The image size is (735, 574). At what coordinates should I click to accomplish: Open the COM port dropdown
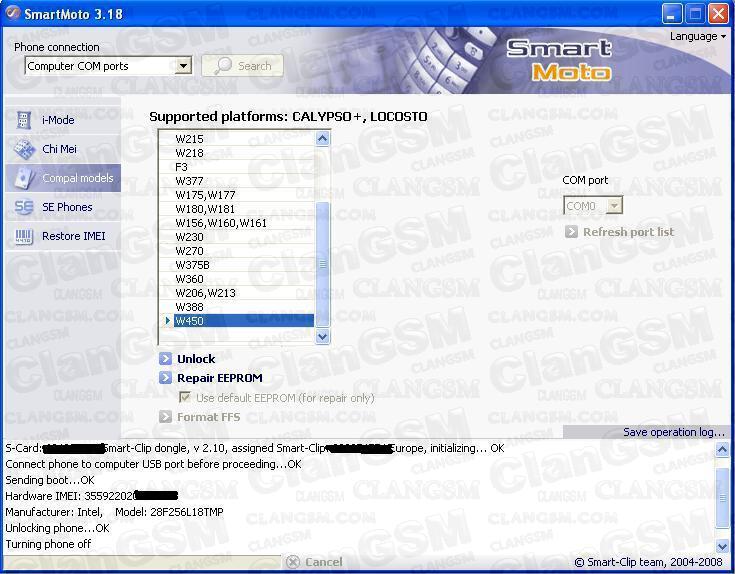[614, 205]
